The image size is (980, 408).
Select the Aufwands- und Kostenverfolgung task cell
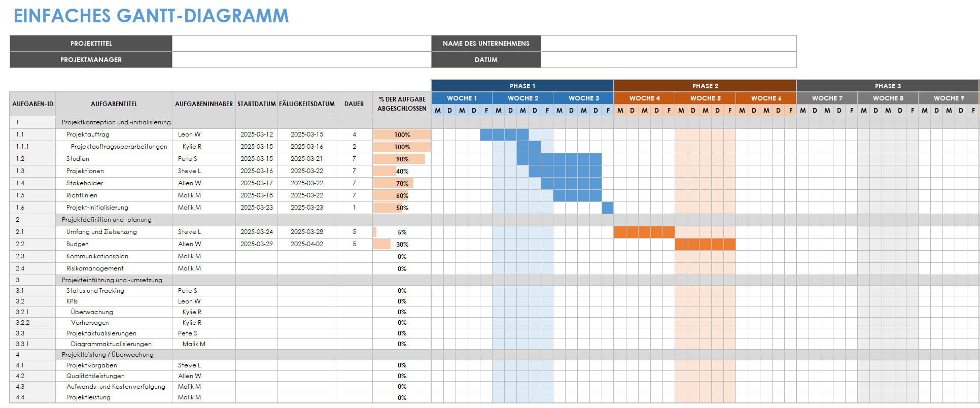point(114,387)
